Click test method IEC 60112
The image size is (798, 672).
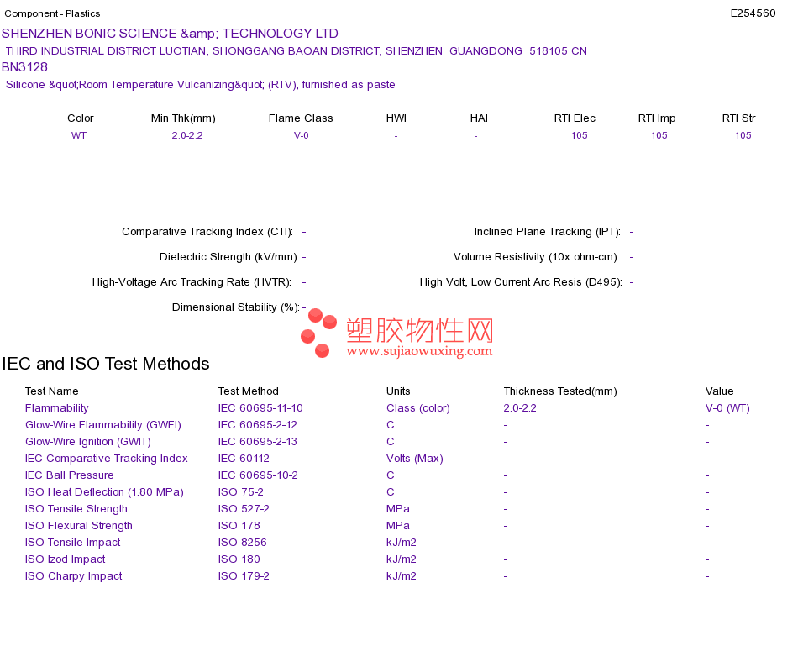point(244,458)
